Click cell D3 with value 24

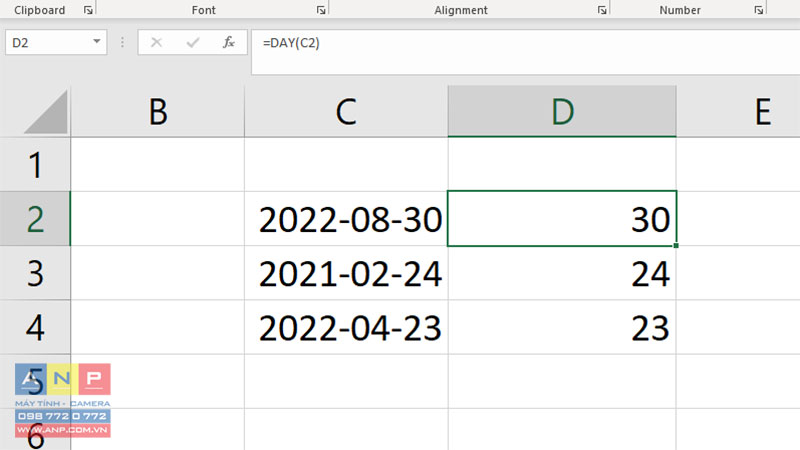(x=562, y=273)
